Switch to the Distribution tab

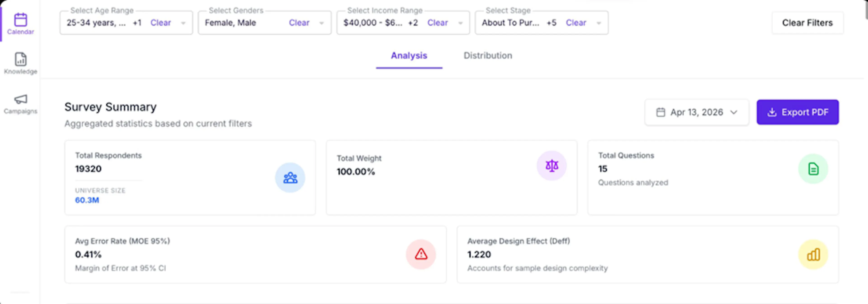[488, 56]
